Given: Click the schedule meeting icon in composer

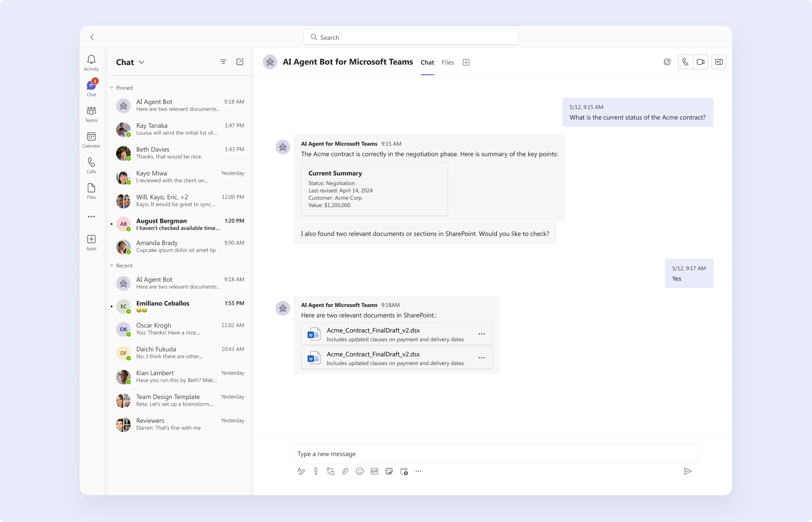Looking at the screenshot, I should [x=404, y=471].
